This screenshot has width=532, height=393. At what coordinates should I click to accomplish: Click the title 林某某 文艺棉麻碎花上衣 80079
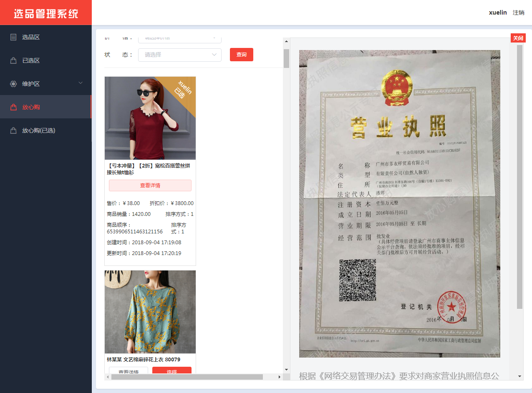tap(144, 360)
